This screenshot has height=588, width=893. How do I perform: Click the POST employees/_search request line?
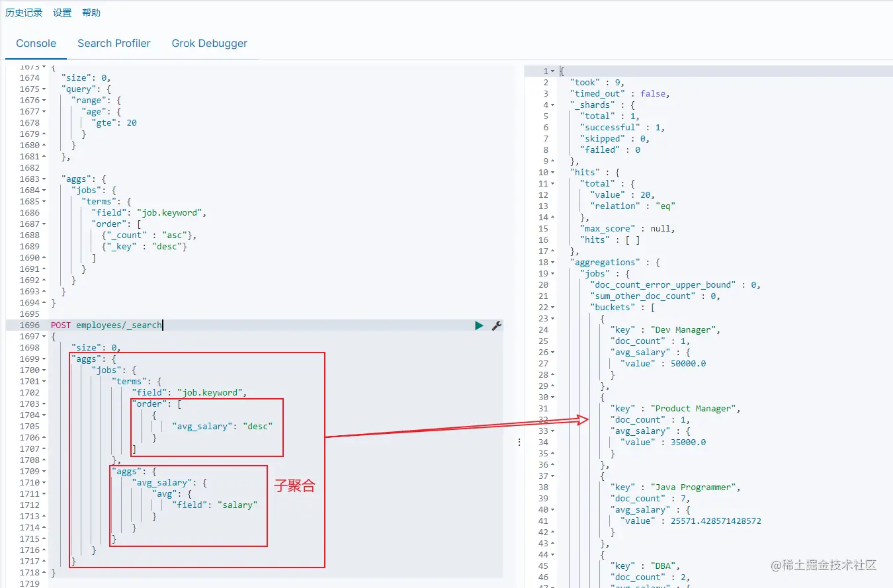[x=106, y=325]
